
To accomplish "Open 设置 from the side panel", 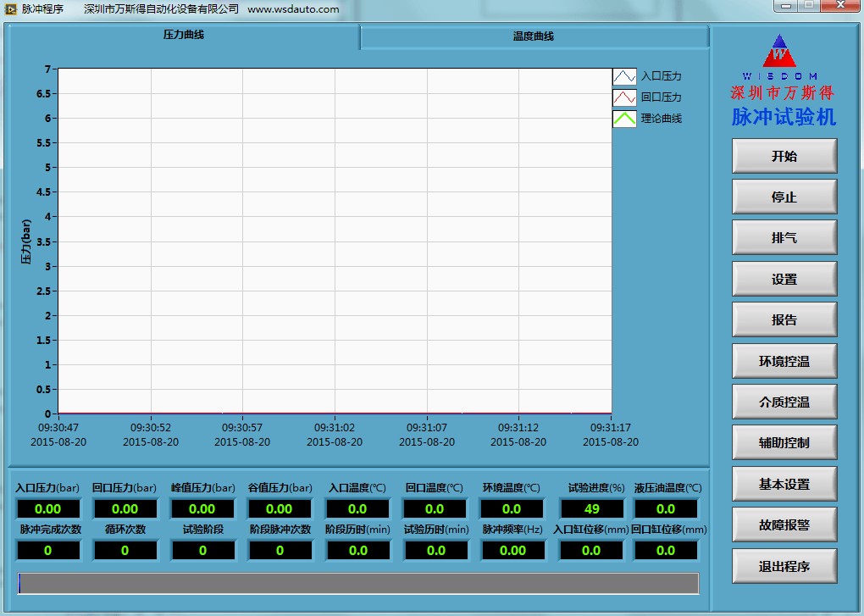I will (x=784, y=279).
